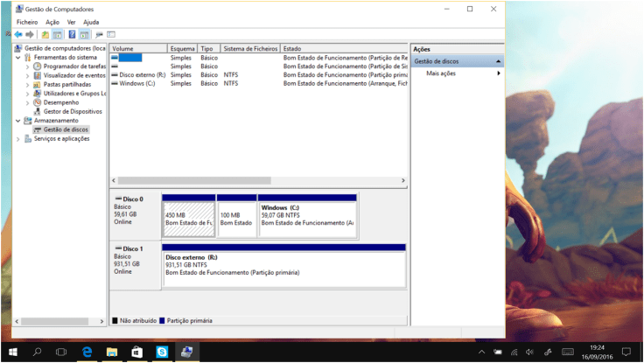
Task: Click the Up one level folder icon
Action: click(x=45, y=34)
